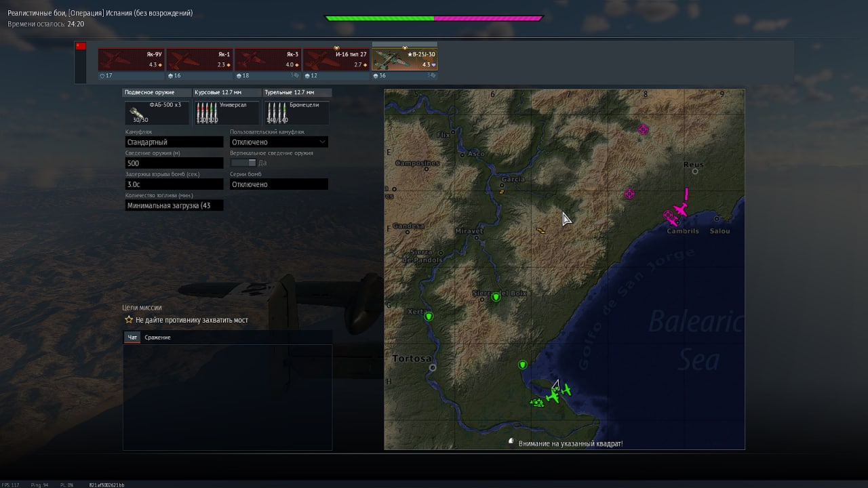Open the Бронецели turret belt selection
This screenshot has height=488, width=868.
(296, 113)
